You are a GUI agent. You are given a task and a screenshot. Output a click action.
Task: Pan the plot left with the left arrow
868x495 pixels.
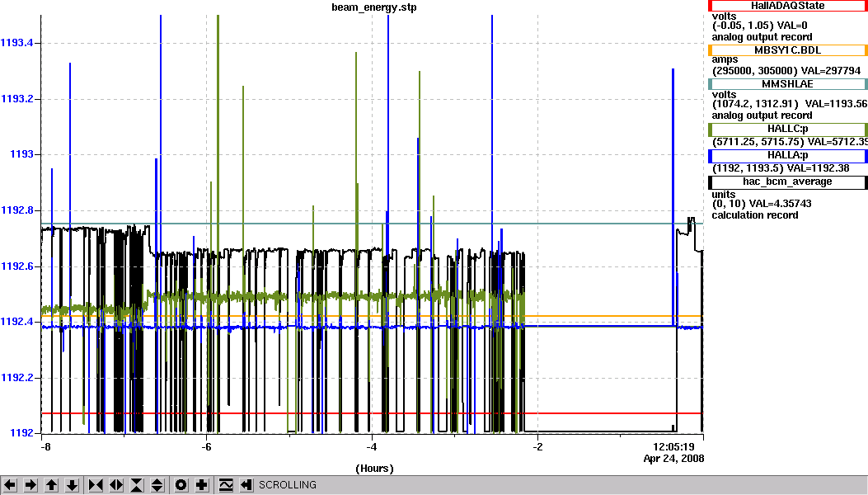coord(10,485)
